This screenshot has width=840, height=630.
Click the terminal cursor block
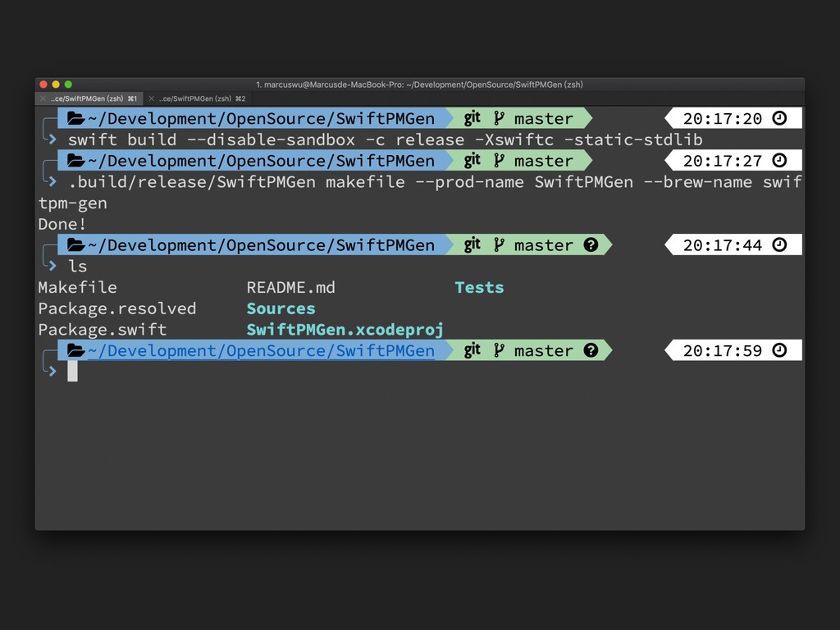(72, 372)
